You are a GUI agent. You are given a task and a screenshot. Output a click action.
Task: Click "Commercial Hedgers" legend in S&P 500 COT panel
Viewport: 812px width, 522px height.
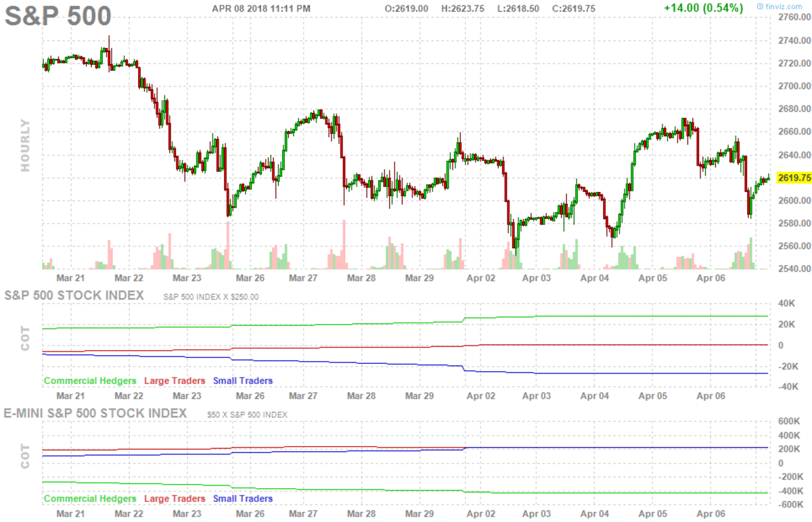[90, 381]
